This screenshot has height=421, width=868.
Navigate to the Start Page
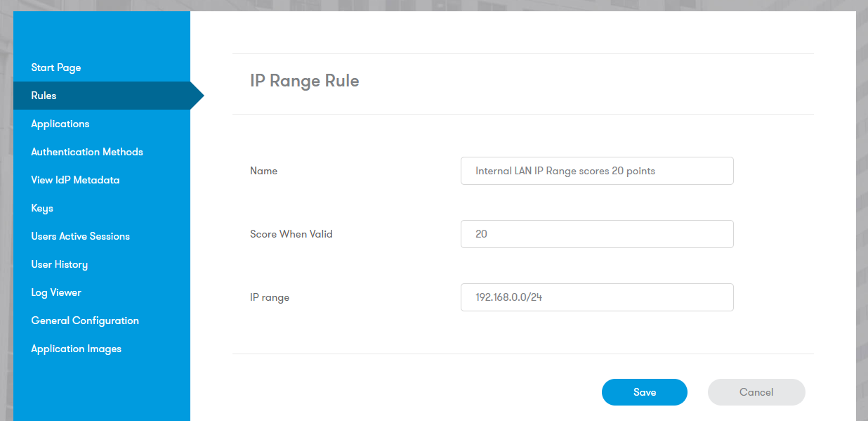point(55,67)
